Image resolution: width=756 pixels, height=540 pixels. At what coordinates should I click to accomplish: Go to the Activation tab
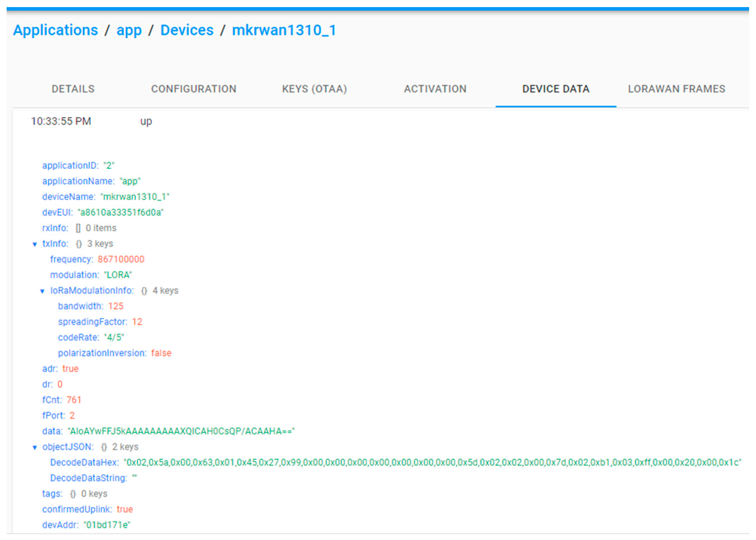435,89
